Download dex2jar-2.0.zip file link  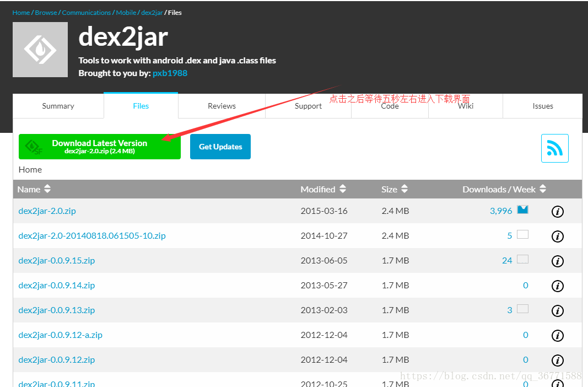(47, 211)
